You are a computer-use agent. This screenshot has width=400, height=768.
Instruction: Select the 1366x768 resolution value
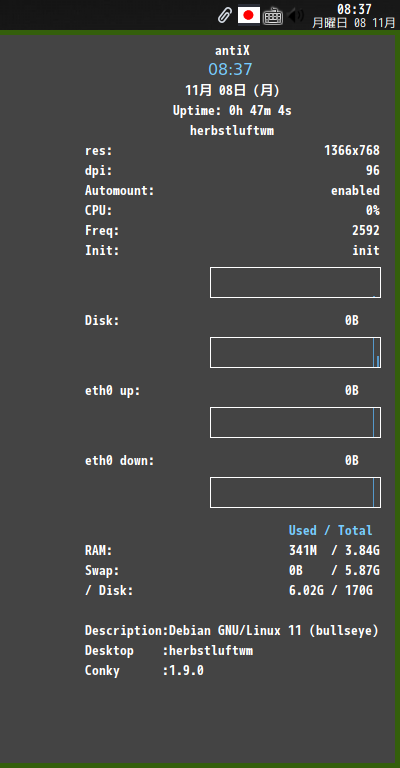[352, 150]
